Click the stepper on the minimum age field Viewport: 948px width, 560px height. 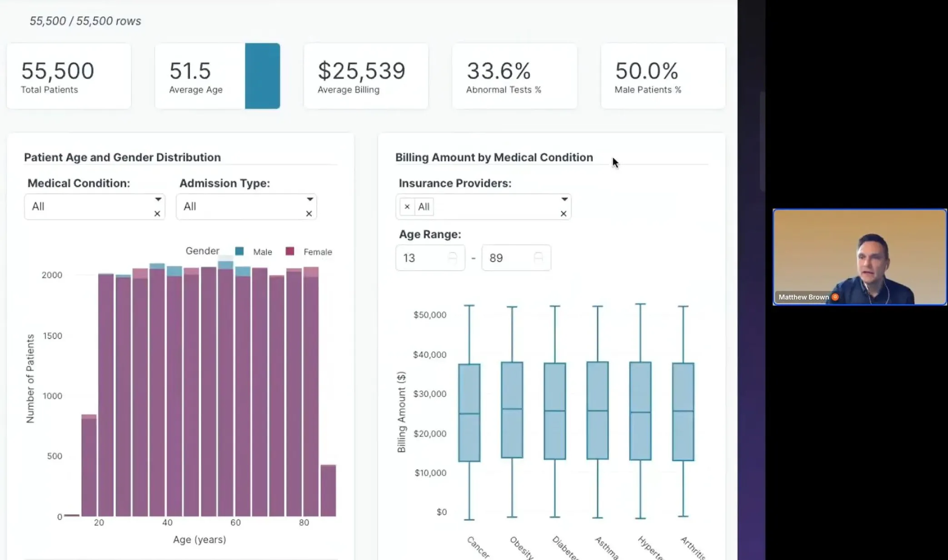tap(452, 258)
